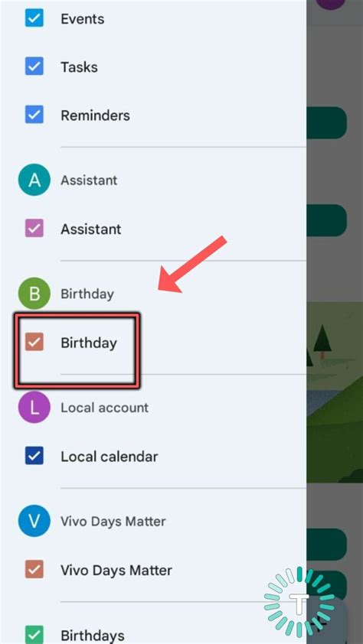The width and height of the screenshot is (363, 644).
Task: Uncheck the Tasks checkbox
Action: [34, 67]
